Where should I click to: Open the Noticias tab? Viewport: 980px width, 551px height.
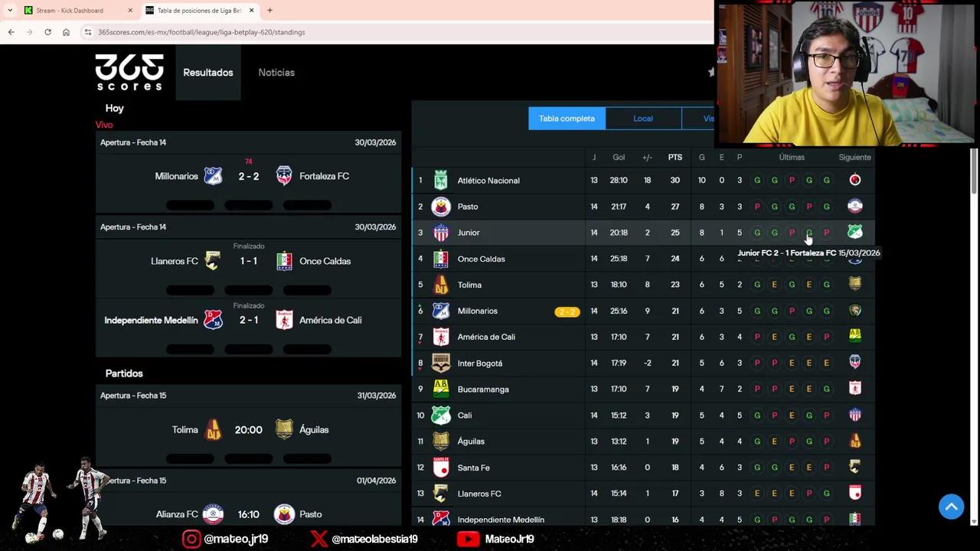(x=276, y=73)
